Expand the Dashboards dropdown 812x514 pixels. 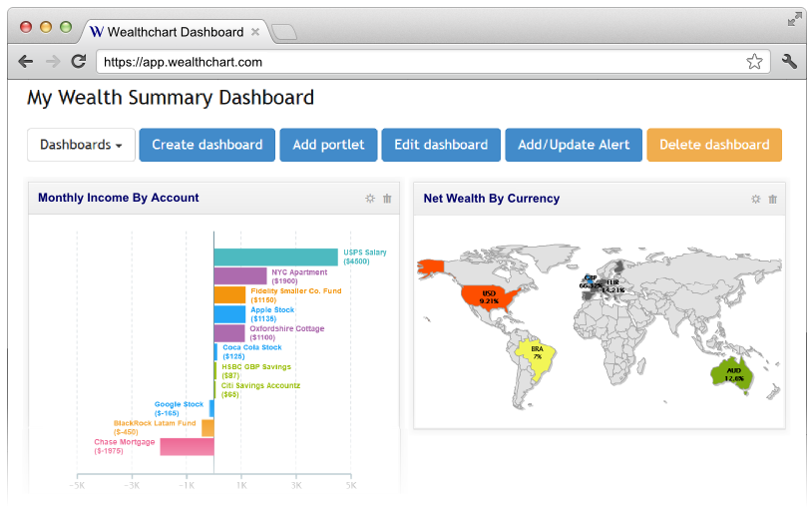pos(82,145)
